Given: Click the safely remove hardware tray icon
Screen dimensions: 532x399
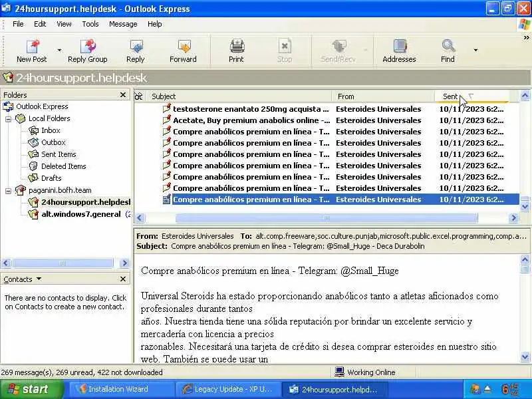Looking at the screenshot, I should coord(488,389).
